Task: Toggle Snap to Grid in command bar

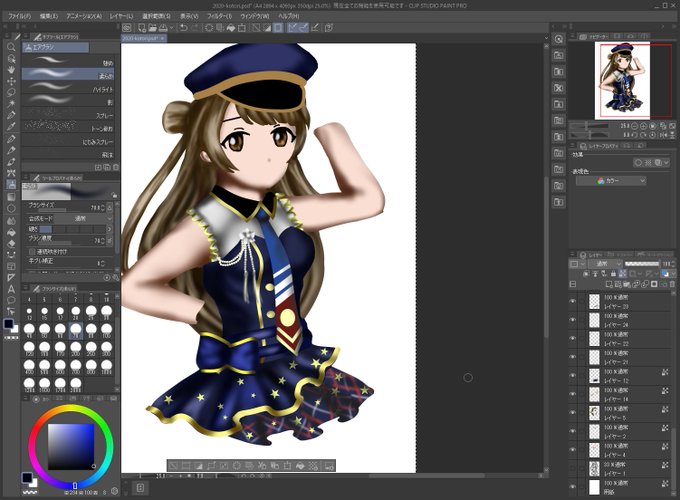Action: click(x=315, y=28)
